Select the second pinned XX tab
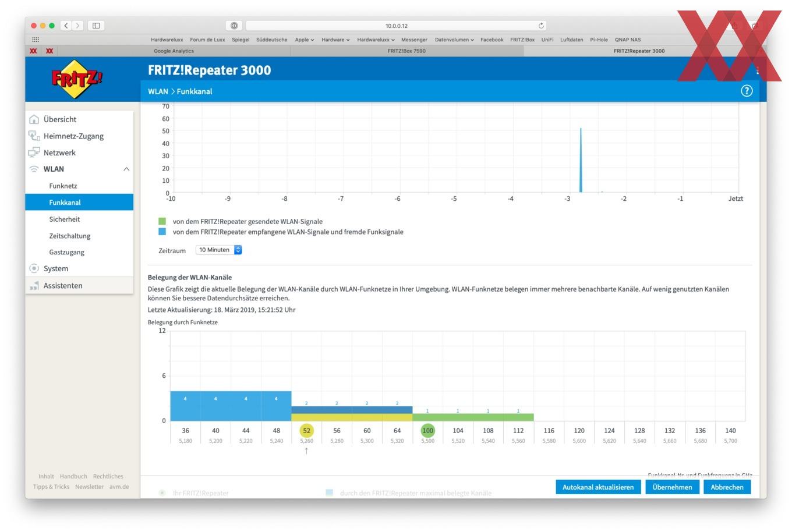Viewport: 792px width, 532px height. click(x=49, y=51)
